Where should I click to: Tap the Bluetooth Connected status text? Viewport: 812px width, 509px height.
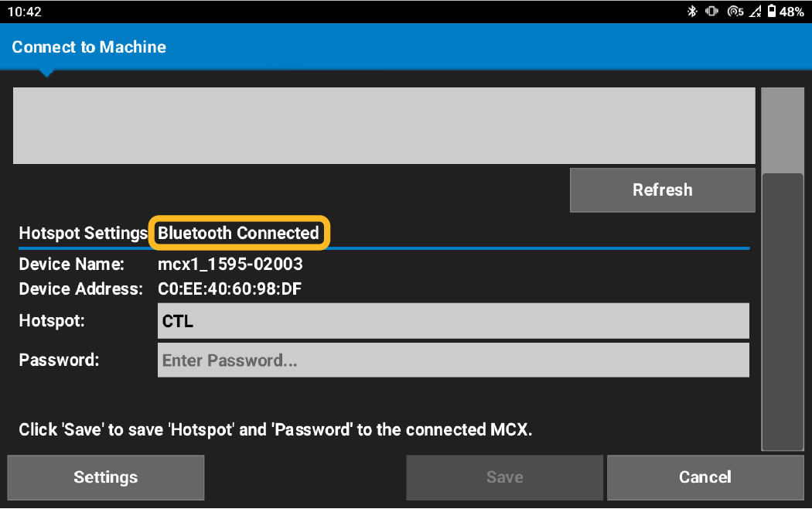239,233
